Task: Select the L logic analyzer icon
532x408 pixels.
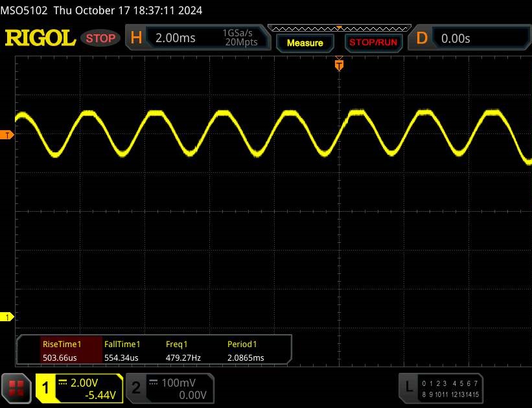Action: 408,387
